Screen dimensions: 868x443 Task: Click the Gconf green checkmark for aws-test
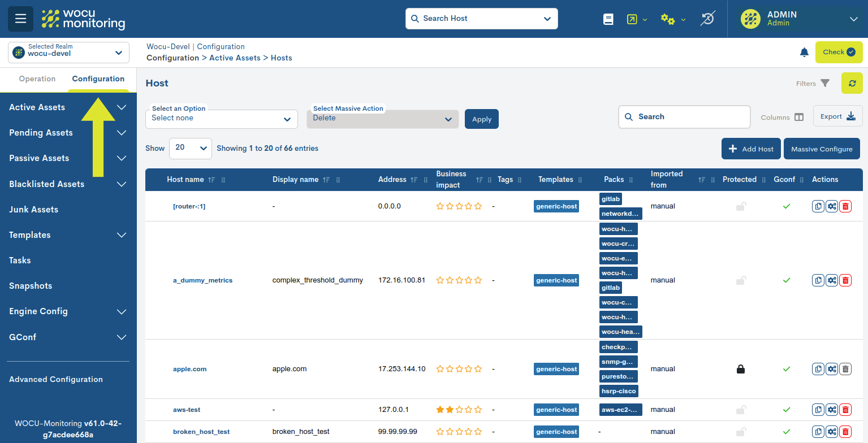pyautogui.click(x=786, y=409)
